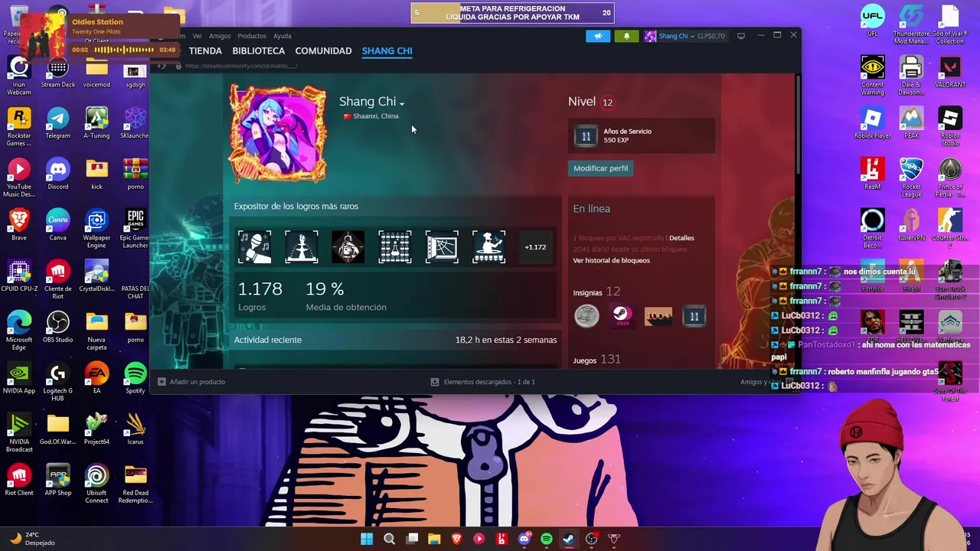Viewport: 980px width, 551px height.
Task: Open the Ayuda menu
Action: click(x=283, y=36)
